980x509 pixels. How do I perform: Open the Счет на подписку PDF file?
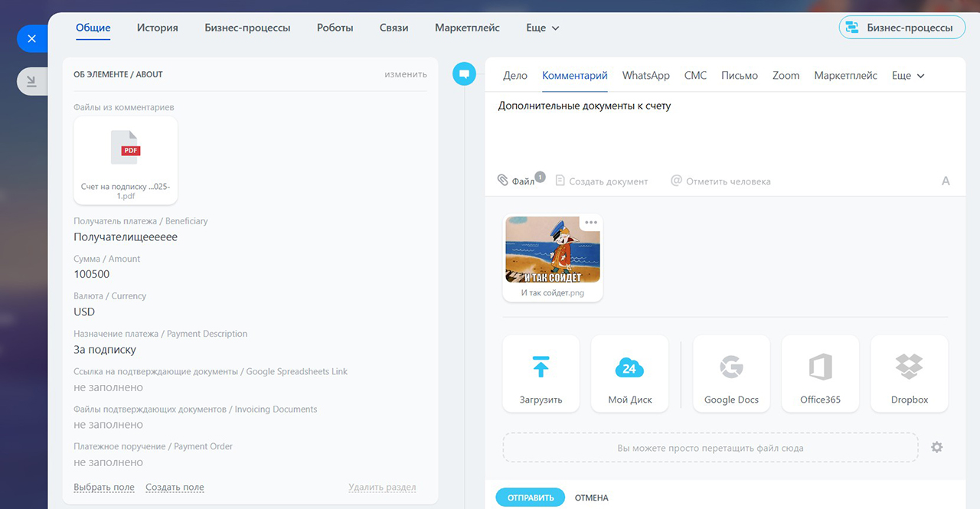126,160
